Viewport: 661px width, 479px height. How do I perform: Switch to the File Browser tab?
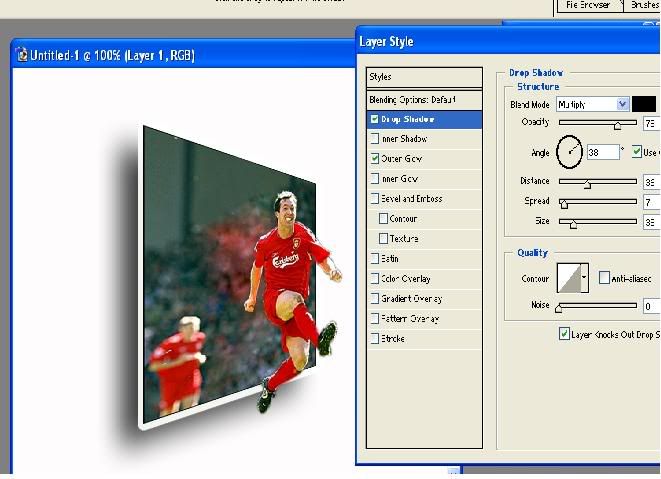coord(590,5)
